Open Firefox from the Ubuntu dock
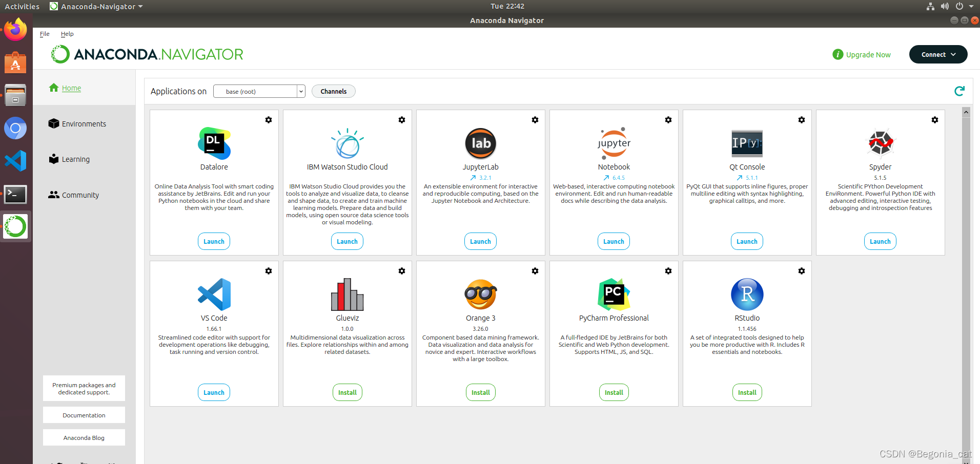The width and height of the screenshot is (980, 464). coord(15,30)
